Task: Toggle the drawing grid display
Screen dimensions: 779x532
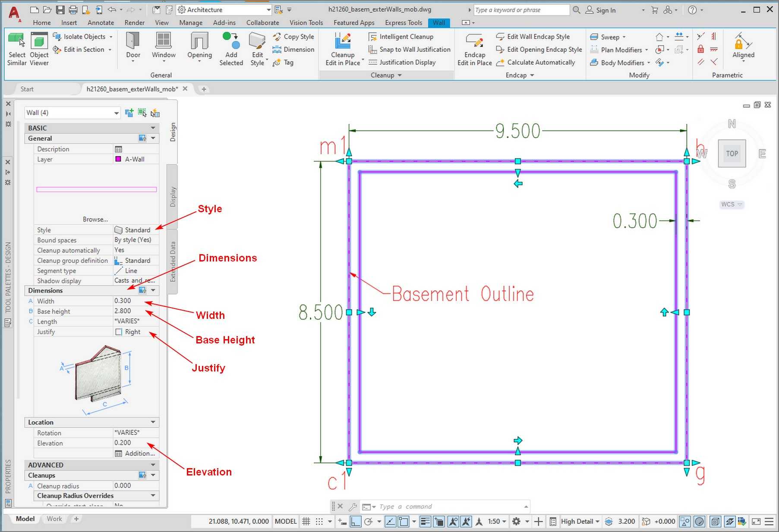Action: (306, 521)
